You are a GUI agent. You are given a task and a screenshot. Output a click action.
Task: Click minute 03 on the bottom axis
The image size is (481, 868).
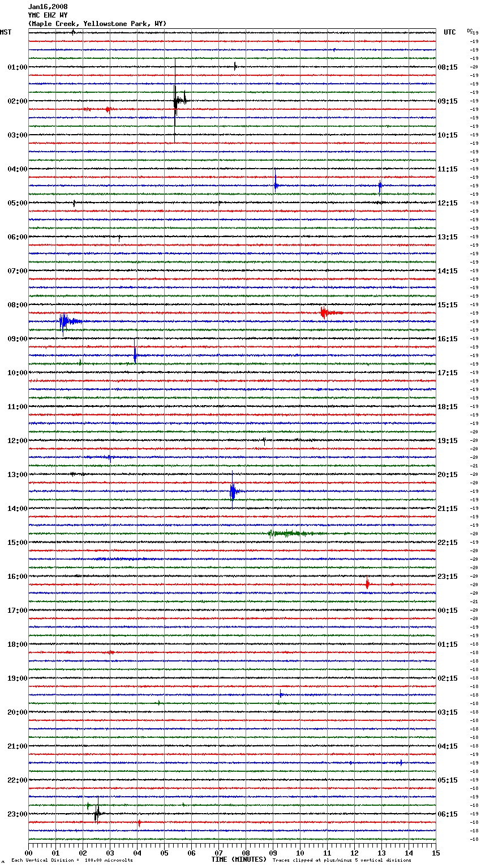(x=110, y=853)
